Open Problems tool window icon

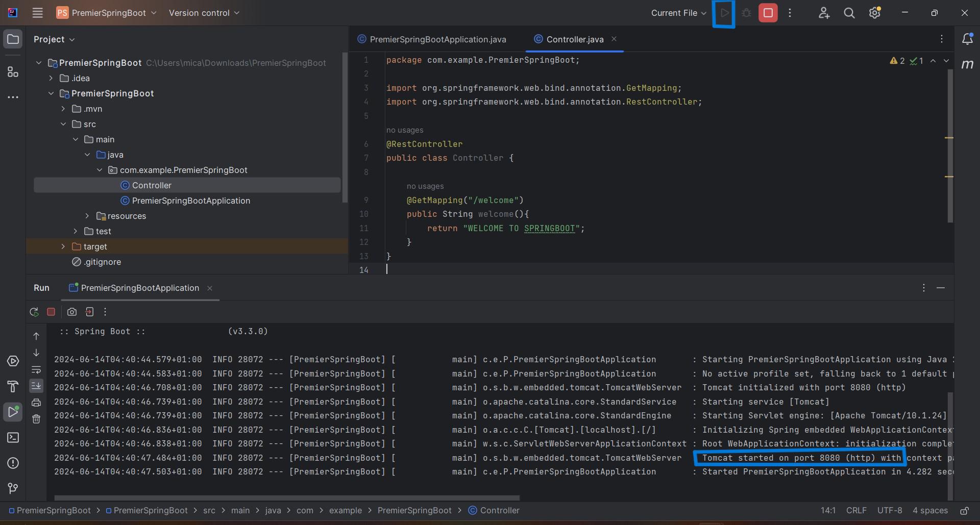point(13,463)
